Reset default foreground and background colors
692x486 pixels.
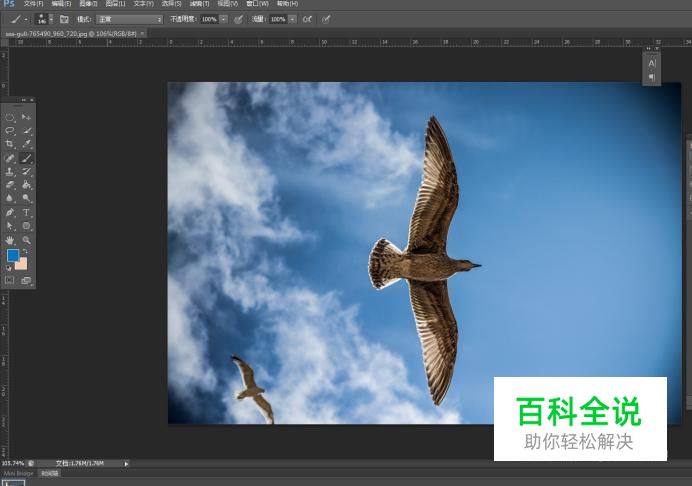[x=8, y=267]
